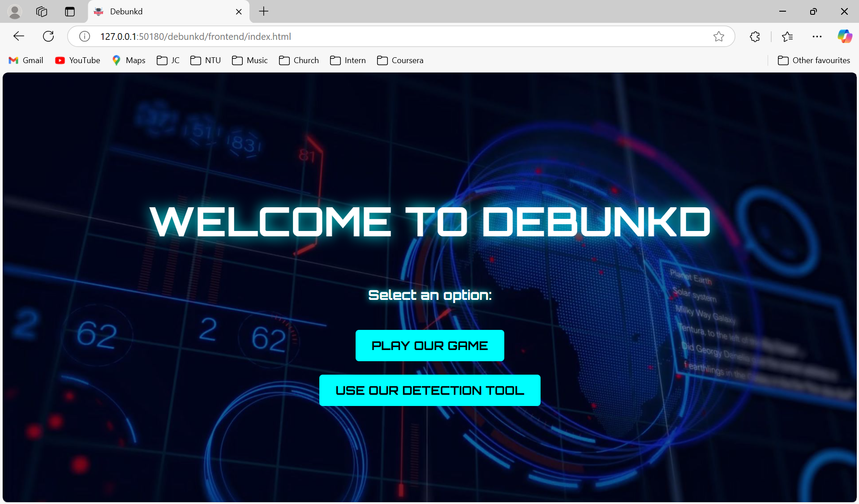Open the Workspaces icon
The height and width of the screenshot is (504, 859).
[42, 12]
